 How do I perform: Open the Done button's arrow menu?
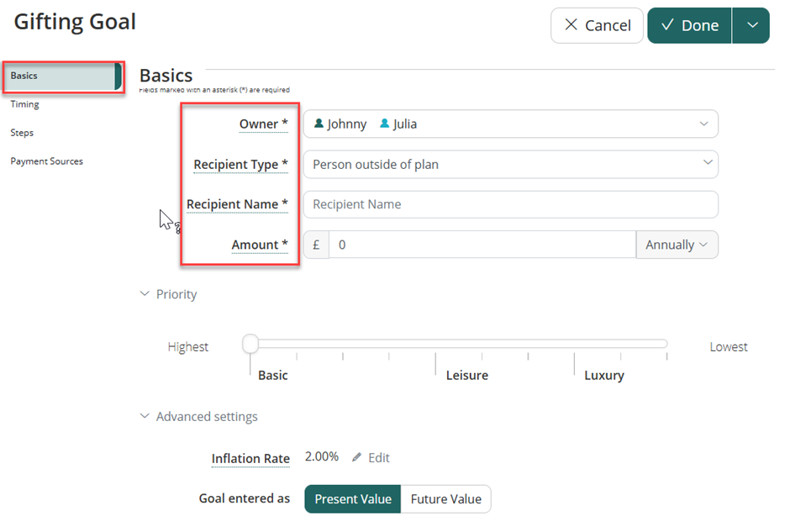point(750,25)
